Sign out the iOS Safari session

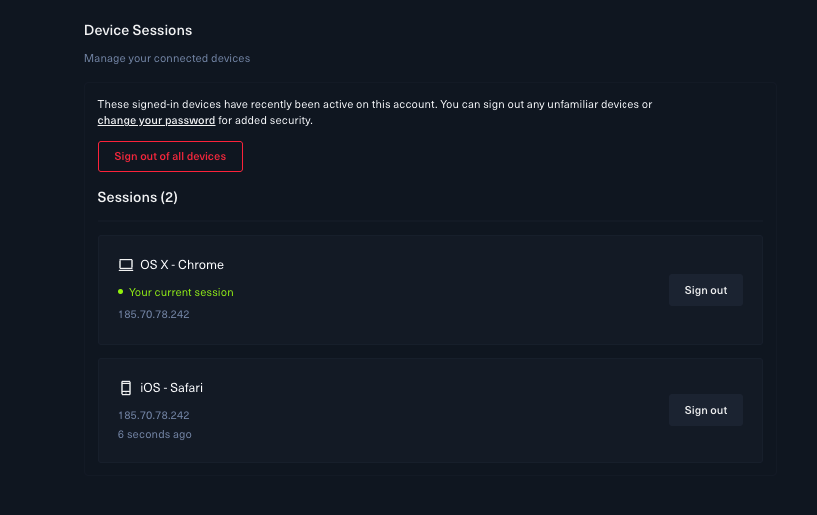tap(705, 410)
